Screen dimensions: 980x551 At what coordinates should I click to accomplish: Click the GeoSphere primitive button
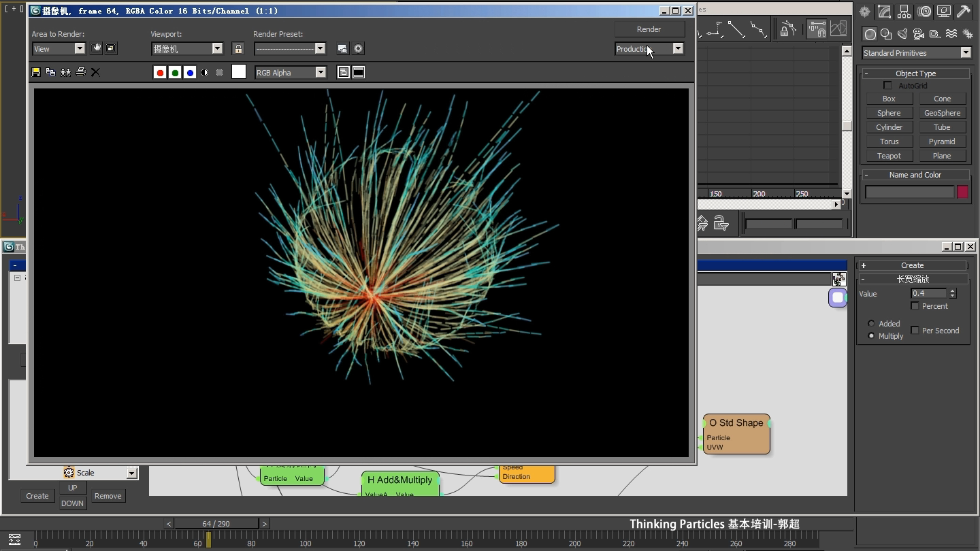coord(943,113)
